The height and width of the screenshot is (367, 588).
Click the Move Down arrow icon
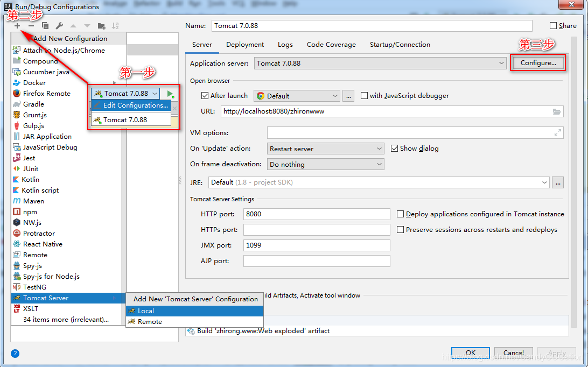click(87, 26)
